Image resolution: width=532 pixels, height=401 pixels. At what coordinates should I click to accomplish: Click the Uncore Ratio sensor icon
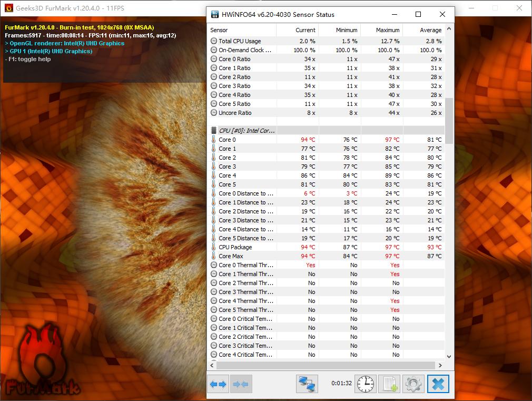[214, 112]
